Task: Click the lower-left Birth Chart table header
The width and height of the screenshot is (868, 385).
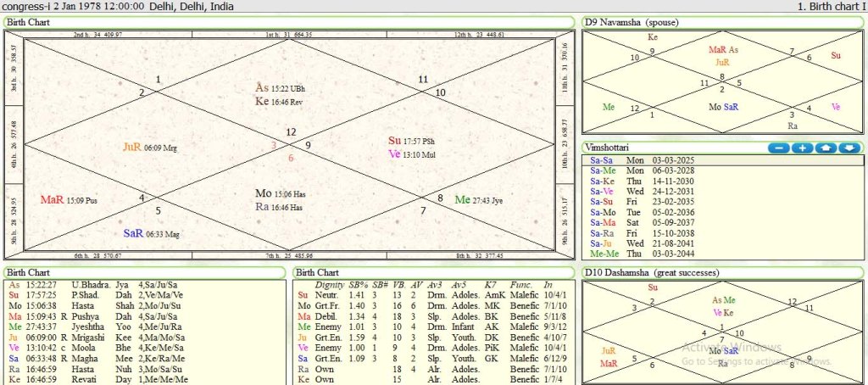Action: (30, 272)
